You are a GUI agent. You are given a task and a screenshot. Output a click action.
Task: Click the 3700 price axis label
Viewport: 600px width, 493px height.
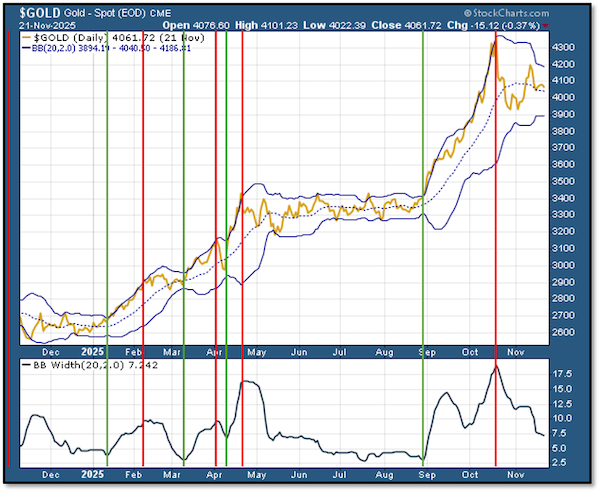point(563,147)
